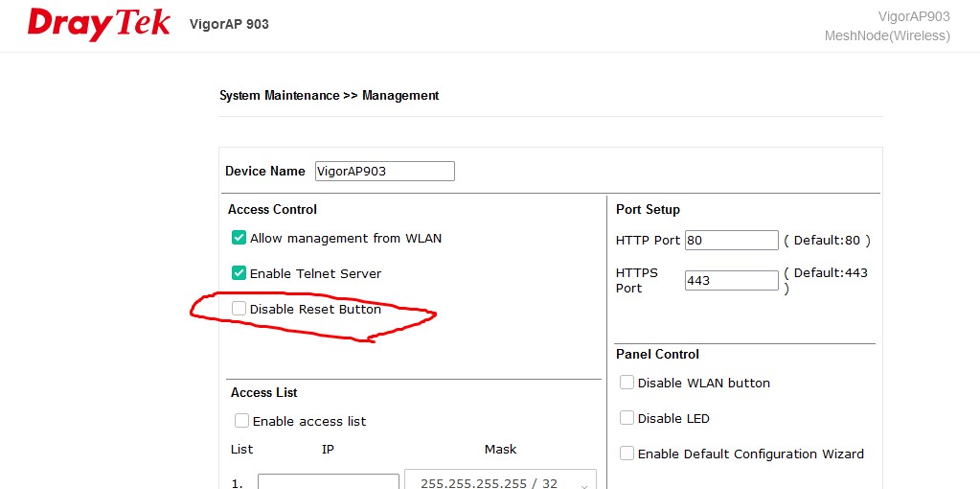
Task: Enable Default Configuration Wizard checkbox
Action: pos(627,454)
